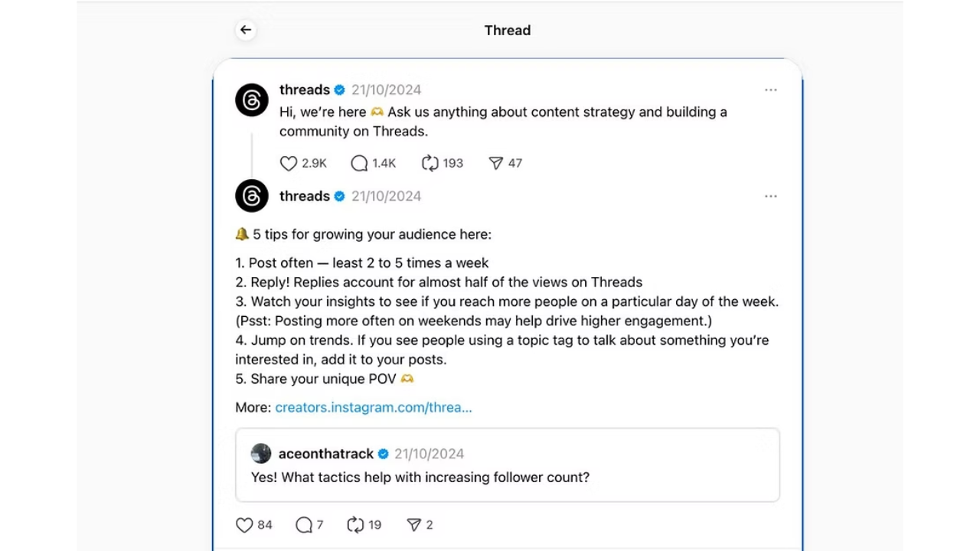
Task: Click aceonthatrack's small avatar
Action: tap(261, 454)
